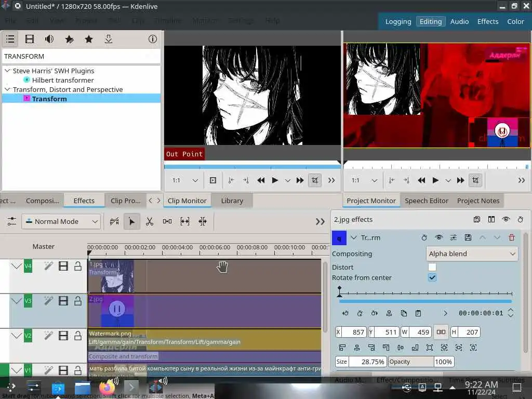Switch to Audio workspace
Image resolution: width=532 pixels, height=399 pixels.
[459, 21]
